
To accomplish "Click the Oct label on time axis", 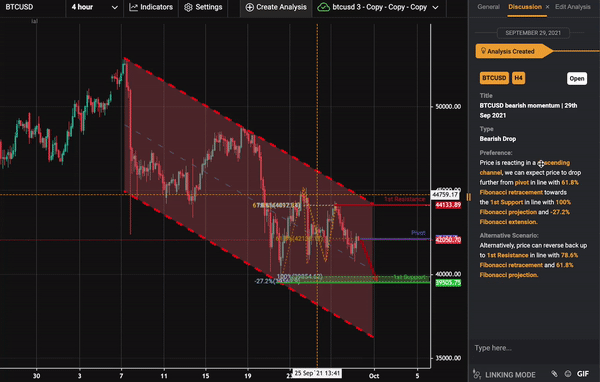I will [x=374, y=376].
